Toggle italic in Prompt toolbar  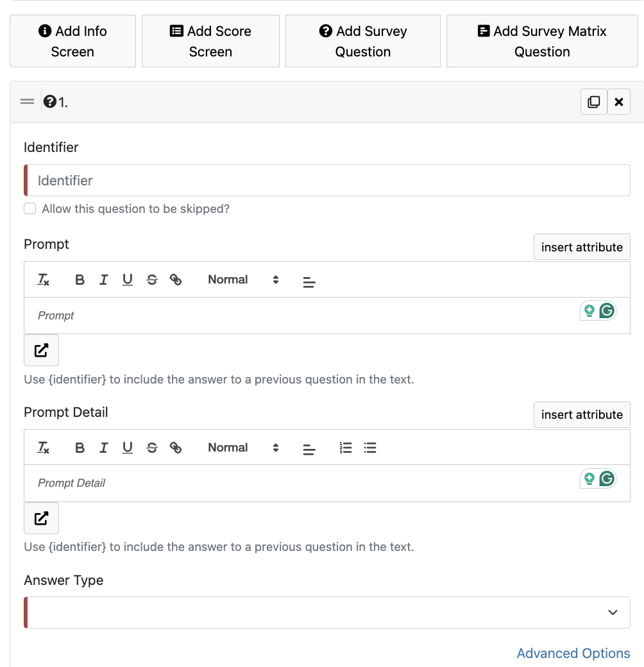click(103, 280)
